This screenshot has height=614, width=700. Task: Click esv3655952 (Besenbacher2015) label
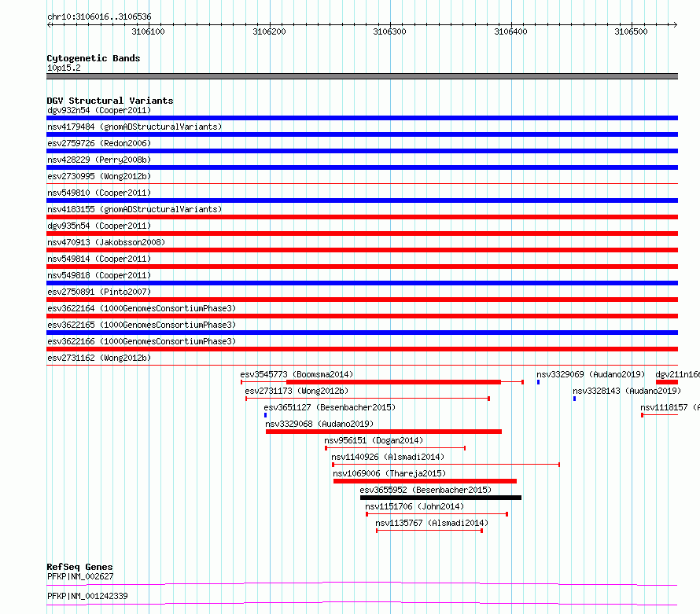point(426,490)
